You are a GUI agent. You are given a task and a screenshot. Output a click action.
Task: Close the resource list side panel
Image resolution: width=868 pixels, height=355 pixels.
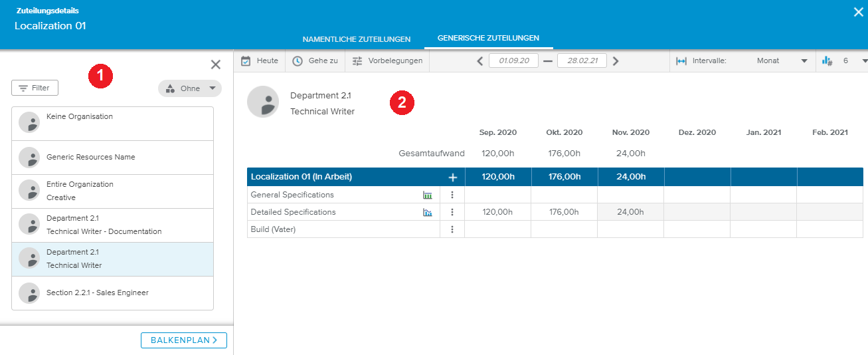pos(216,64)
